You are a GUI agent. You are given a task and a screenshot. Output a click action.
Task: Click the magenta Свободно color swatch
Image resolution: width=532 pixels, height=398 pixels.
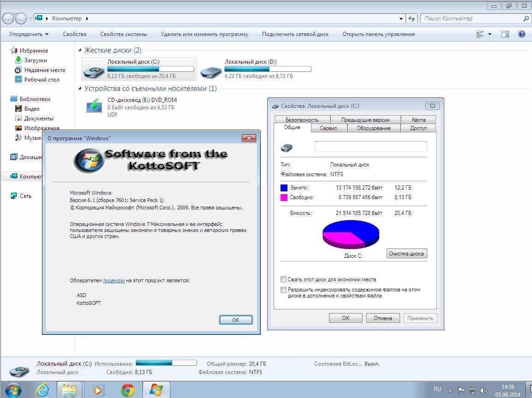pos(284,197)
